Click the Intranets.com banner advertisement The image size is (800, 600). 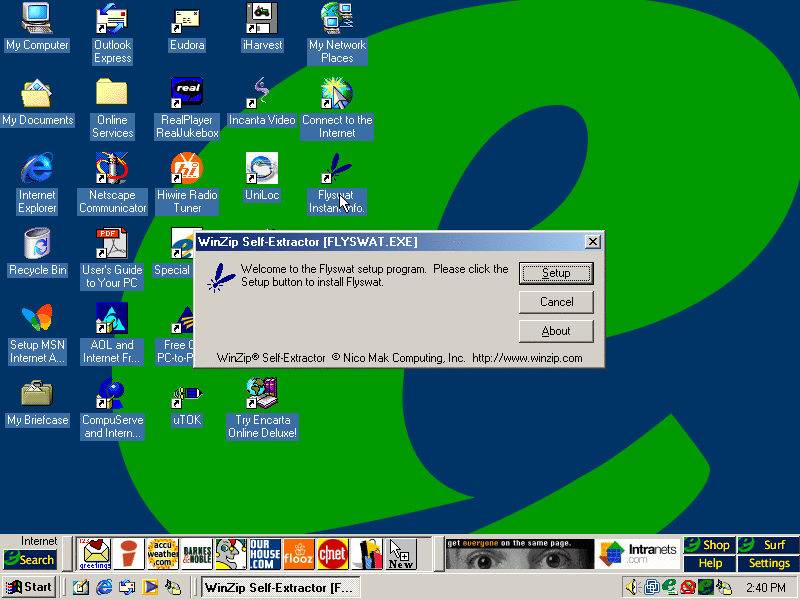(x=638, y=553)
